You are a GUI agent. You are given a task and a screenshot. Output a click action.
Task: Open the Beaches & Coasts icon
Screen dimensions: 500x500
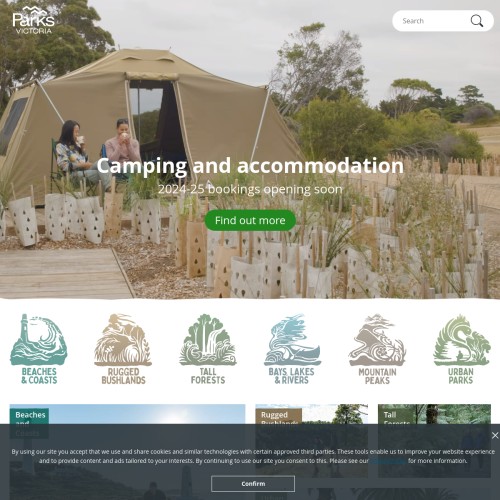(x=39, y=349)
